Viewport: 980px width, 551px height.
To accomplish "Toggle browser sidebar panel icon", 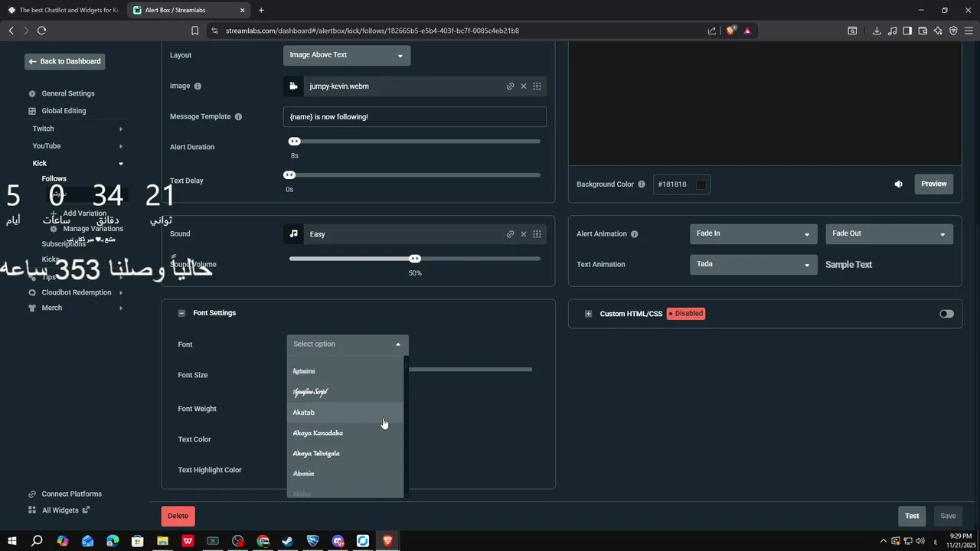I will [x=907, y=31].
